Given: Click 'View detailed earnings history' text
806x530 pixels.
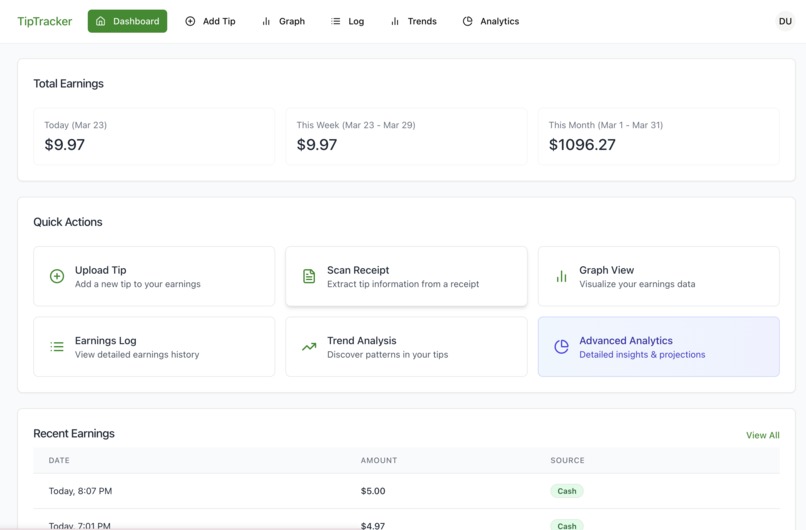Looking at the screenshot, I should tap(137, 355).
